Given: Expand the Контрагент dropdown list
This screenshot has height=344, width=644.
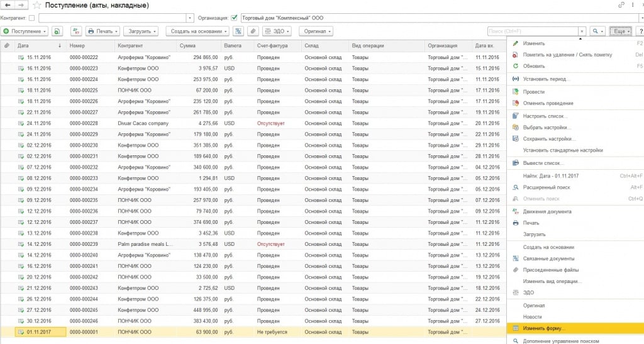Looking at the screenshot, I should [x=190, y=18].
